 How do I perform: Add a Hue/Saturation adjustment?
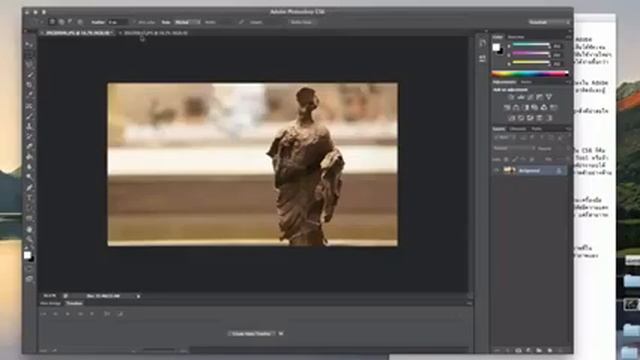[507, 107]
